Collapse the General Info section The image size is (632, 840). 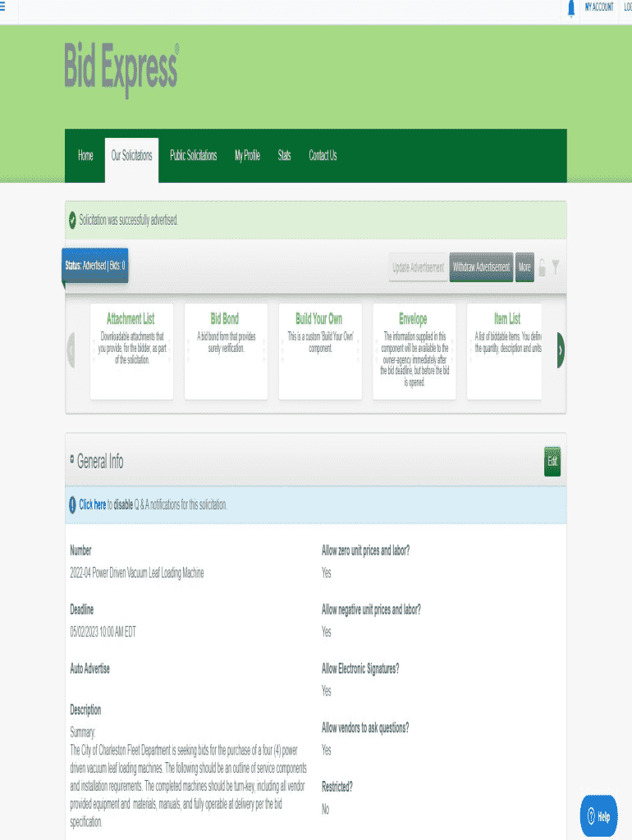point(72,459)
